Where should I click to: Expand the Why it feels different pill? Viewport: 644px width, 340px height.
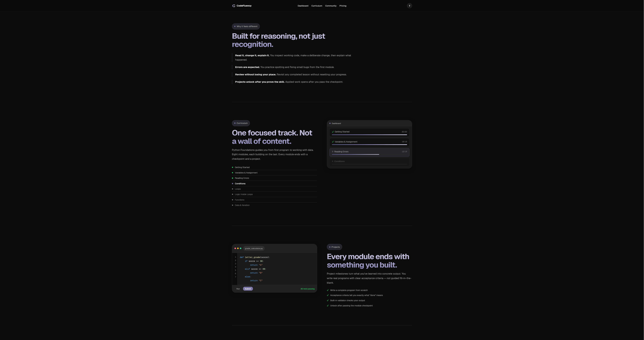(x=246, y=26)
